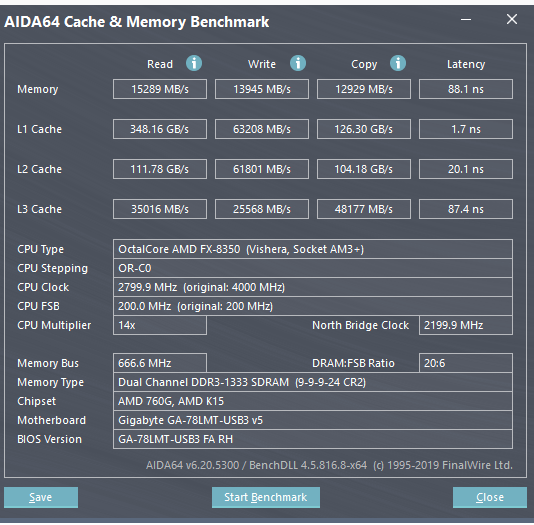Close the window with the X icon

(x=512, y=19)
